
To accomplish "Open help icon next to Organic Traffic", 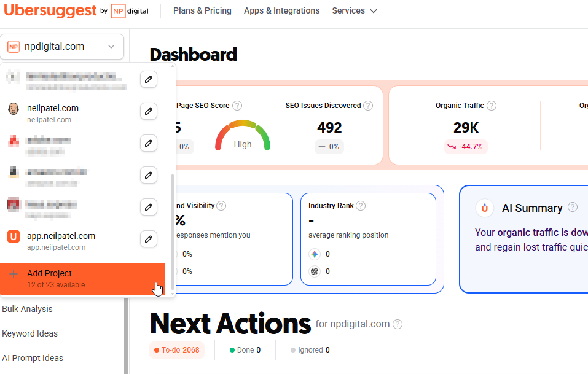I will point(492,106).
